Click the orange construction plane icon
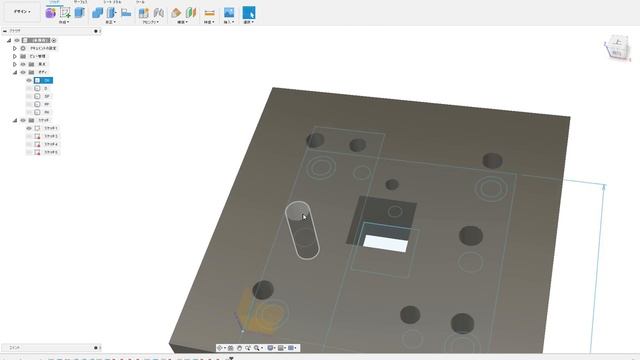This screenshot has width=640, height=360. [176, 13]
